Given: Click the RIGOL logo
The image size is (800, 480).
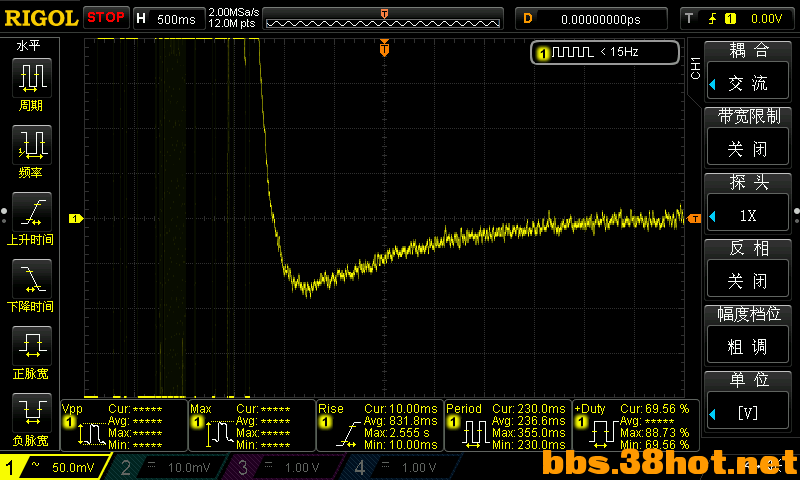Looking at the screenshot, I should coord(41,18).
